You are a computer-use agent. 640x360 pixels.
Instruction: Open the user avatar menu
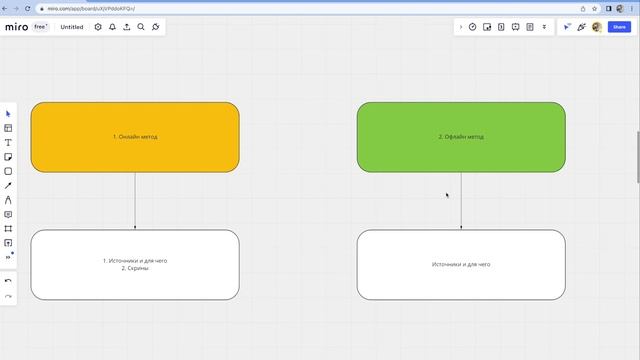(597, 27)
